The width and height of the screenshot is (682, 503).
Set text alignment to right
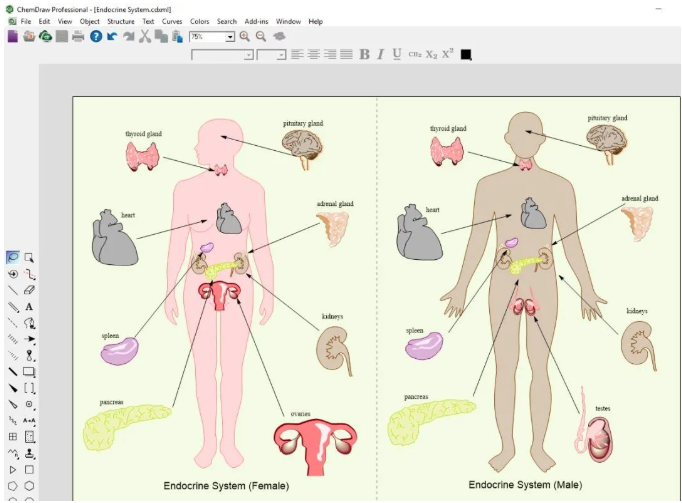pos(330,54)
